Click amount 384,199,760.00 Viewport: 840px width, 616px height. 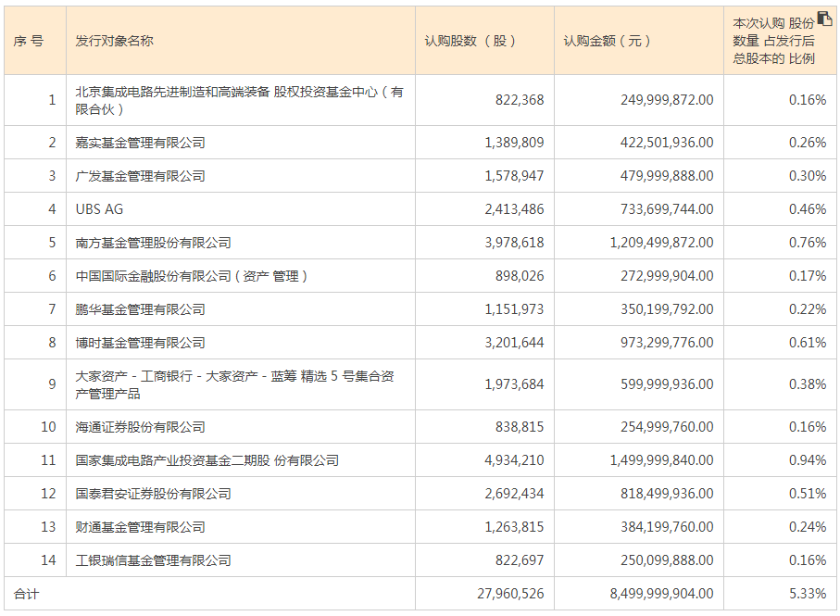(x=667, y=527)
